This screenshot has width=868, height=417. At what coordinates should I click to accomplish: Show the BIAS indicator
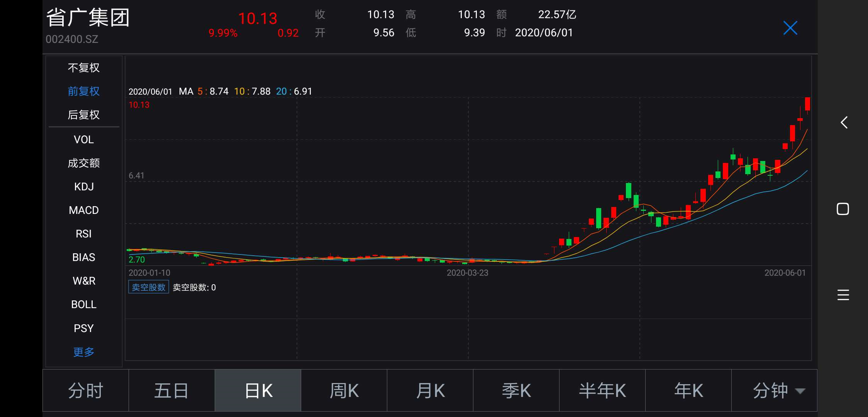84,257
